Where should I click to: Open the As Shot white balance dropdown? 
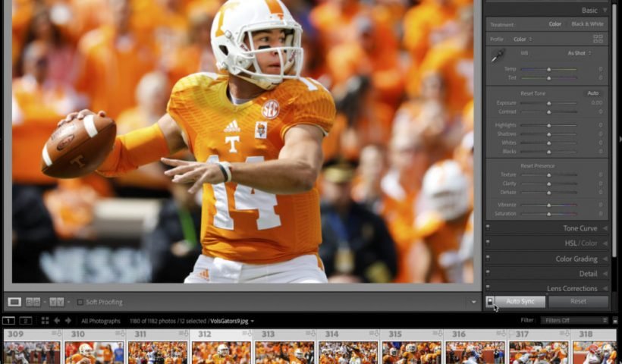pos(580,53)
